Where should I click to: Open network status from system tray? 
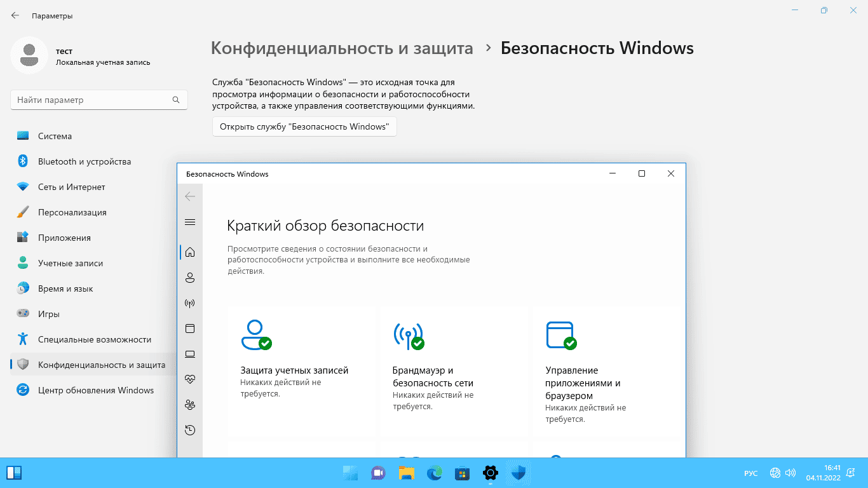click(775, 473)
